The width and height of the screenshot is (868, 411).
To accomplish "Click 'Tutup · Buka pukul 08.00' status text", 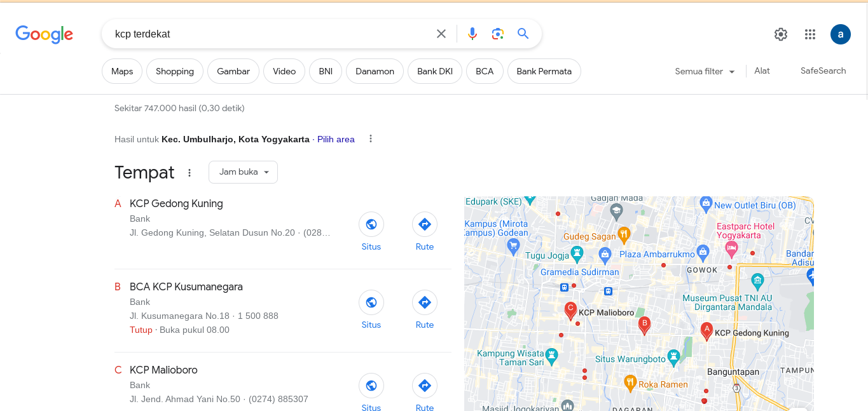I will [179, 330].
